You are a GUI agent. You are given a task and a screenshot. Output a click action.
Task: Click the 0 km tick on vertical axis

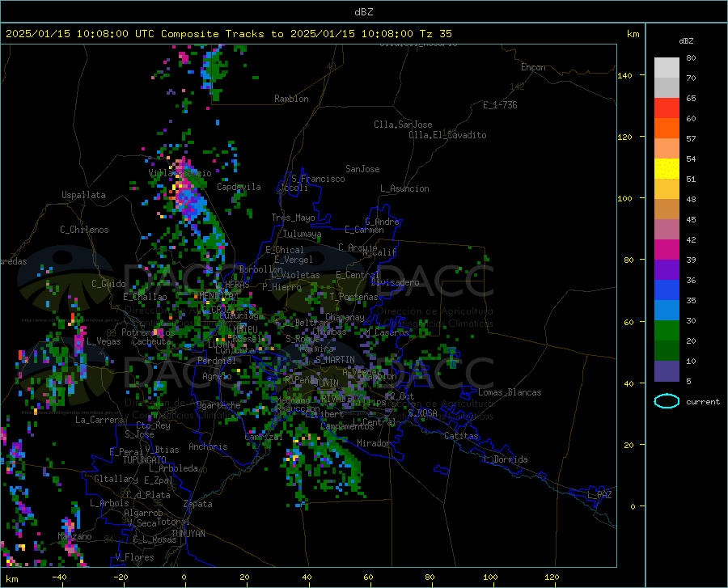click(633, 506)
